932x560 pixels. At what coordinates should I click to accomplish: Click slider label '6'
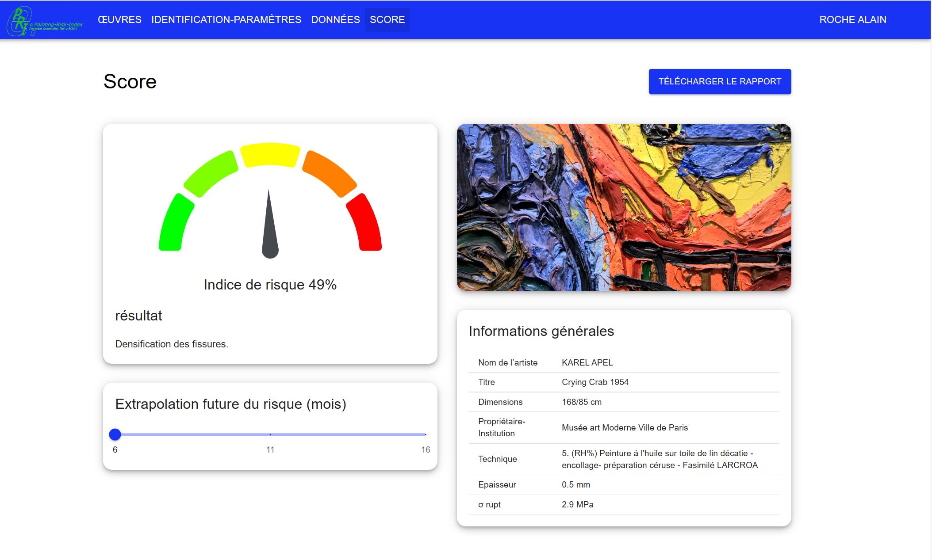(115, 450)
